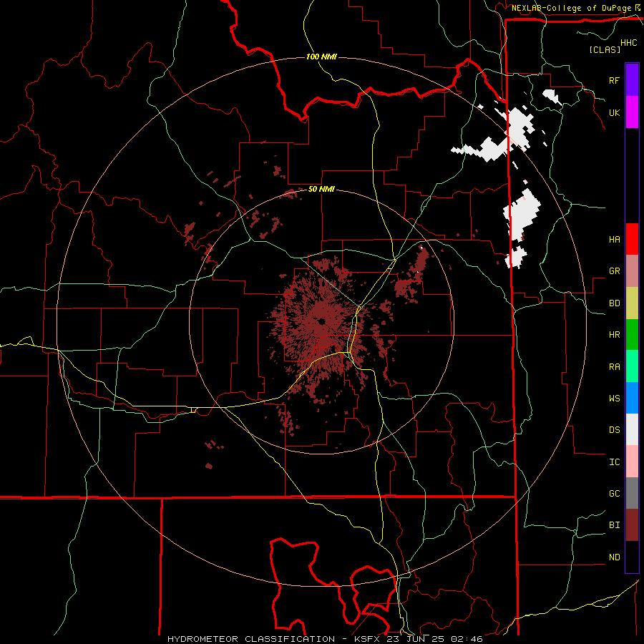
Task: Click the HA red legend swatch
Action: coord(632,239)
